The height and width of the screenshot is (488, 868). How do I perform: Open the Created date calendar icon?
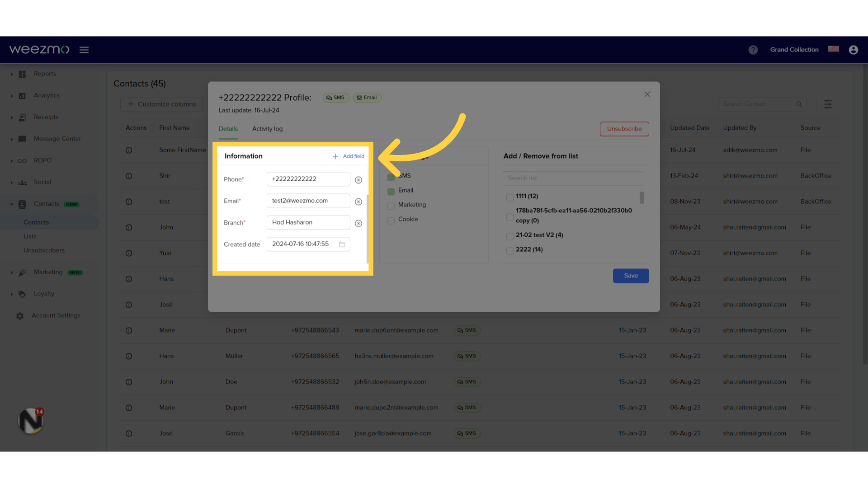point(342,244)
